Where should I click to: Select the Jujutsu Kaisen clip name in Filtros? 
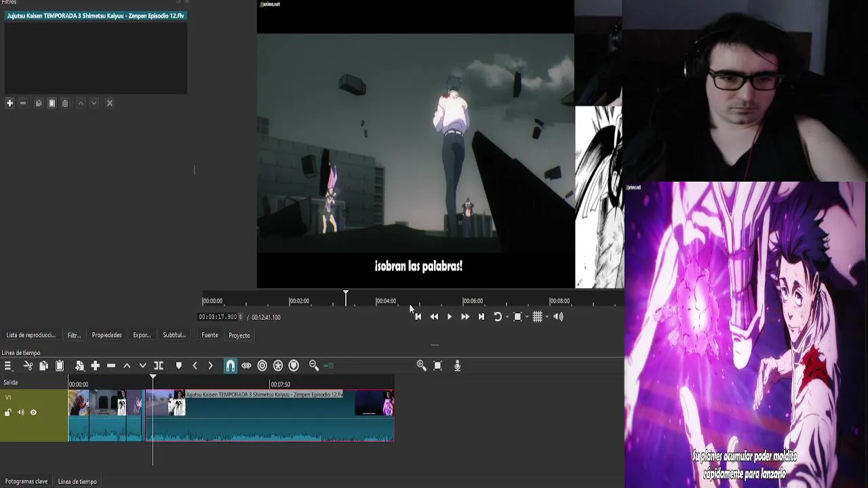[96, 16]
